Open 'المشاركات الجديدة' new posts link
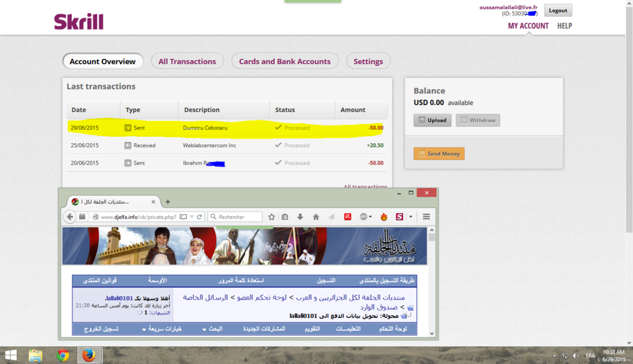The image size is (633, 364). click(264, 329)
